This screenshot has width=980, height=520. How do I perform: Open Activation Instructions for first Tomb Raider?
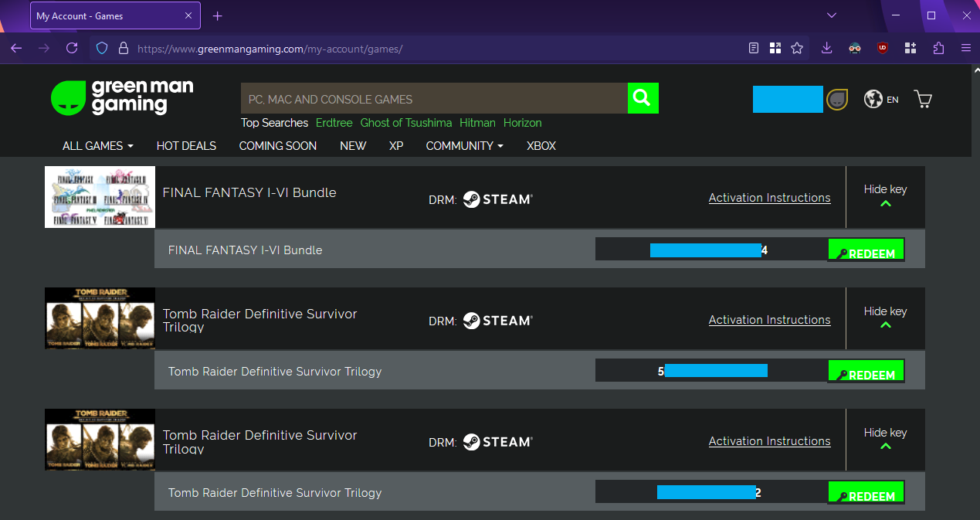[770, 320]
